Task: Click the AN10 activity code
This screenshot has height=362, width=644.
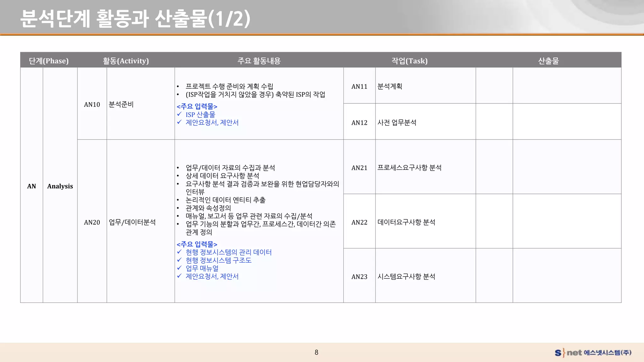Action: (92, 104)
